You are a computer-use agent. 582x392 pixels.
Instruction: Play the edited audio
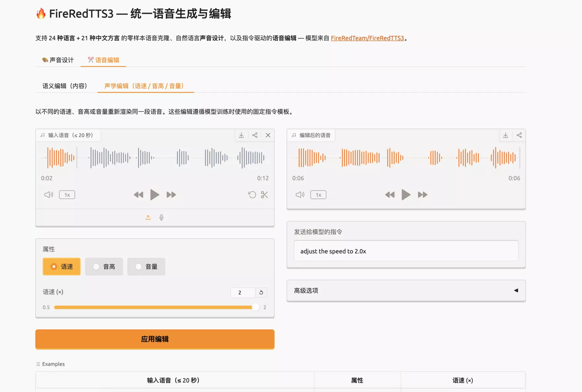[406, 195]
